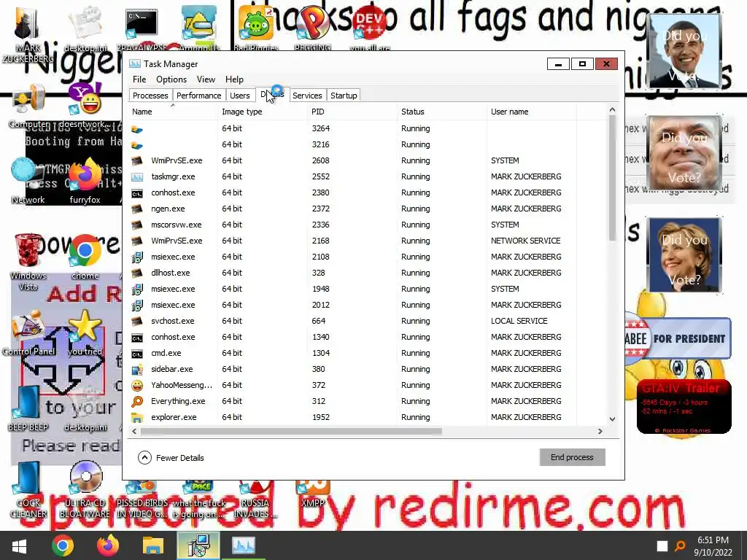
Task: Click the taskbar search magnifier icon
Action: (x=680, y=546)
